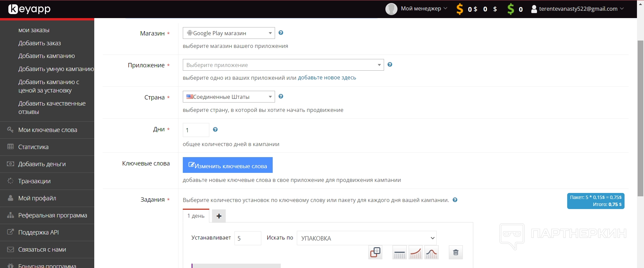Open Добавить заказ in the sidebar
The height and width of the screenshot is (268, 644).
click(x=40, y=43)
